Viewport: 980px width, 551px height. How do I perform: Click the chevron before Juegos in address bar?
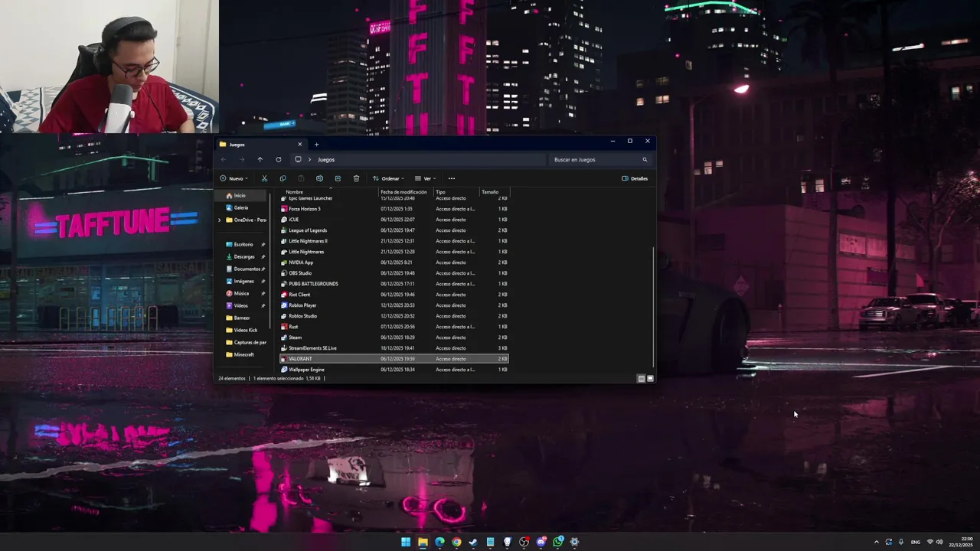pyautogui.click(x=309, y=159)
